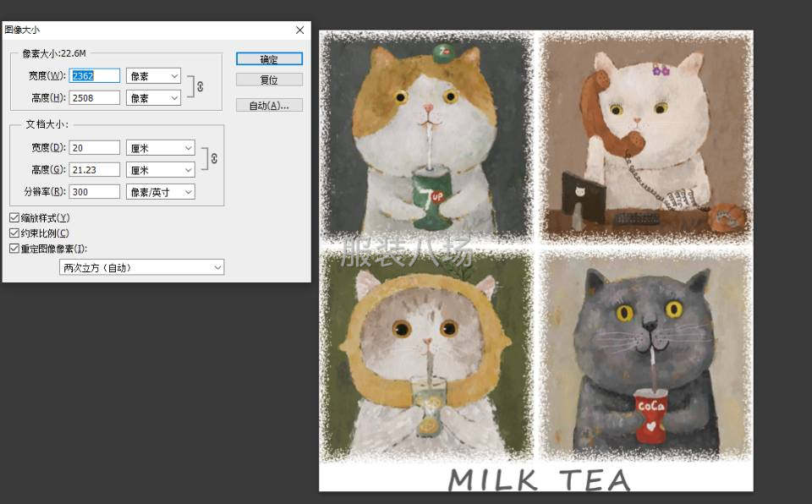This screenshot has width=812, height=504.
Task: Click the pixel dimensions constrain-proportions link icon
Action: point(200,86)
